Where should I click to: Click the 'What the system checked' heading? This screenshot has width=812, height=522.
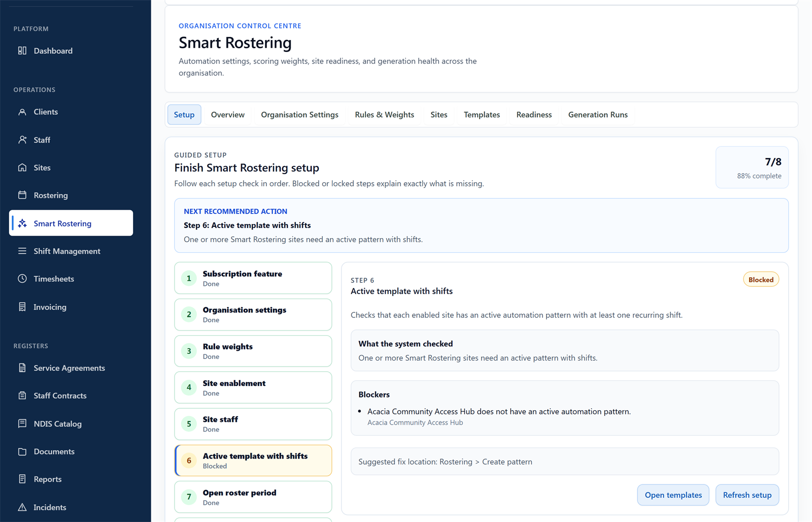pyautogui.click(x=405, y=344)
